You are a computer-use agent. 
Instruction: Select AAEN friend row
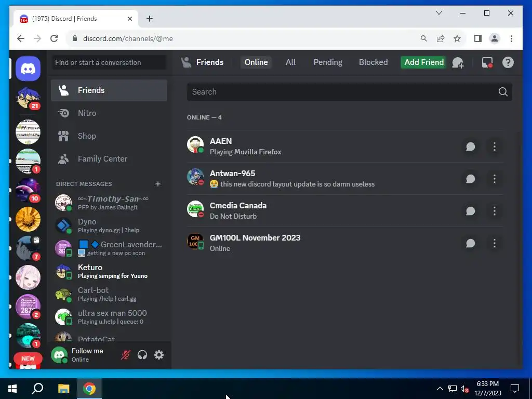tap(345, 147)
